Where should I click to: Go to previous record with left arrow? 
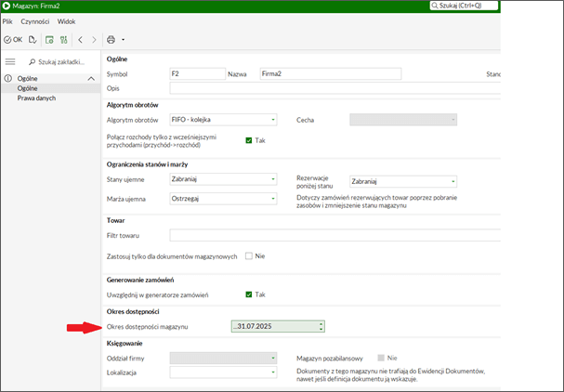[x=81, y=40]
